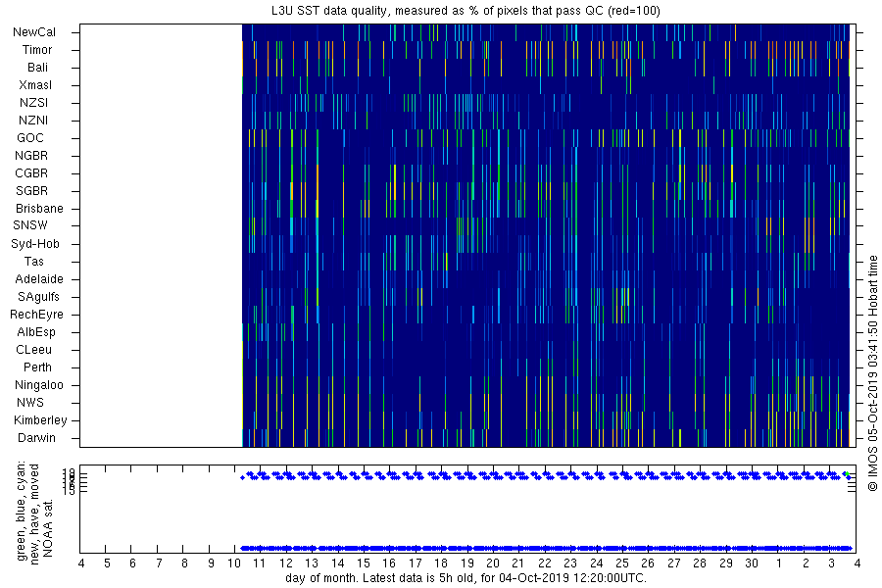Select the CLeeu row label

click(x=33, y=350)
